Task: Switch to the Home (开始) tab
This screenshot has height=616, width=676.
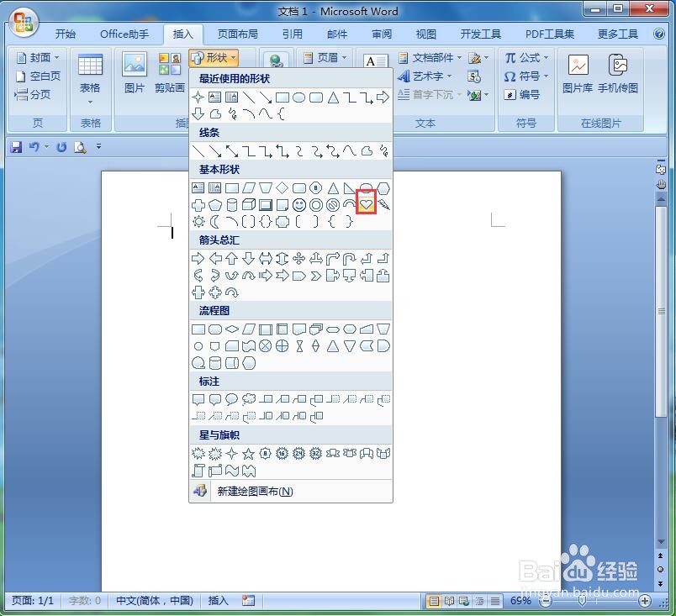Action: 65,34
